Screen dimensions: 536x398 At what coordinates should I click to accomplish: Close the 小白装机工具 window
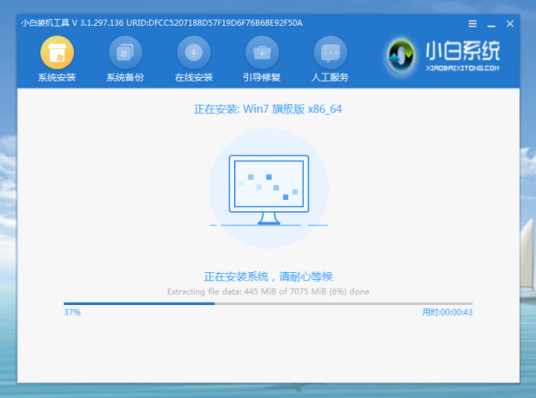tap(510, 24)
